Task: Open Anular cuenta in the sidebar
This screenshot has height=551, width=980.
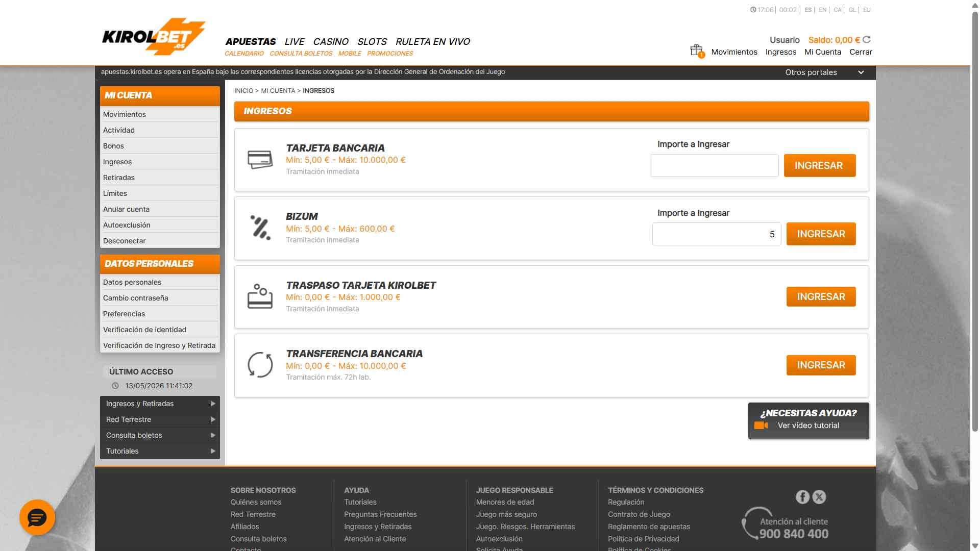Action: coord(160,209)
